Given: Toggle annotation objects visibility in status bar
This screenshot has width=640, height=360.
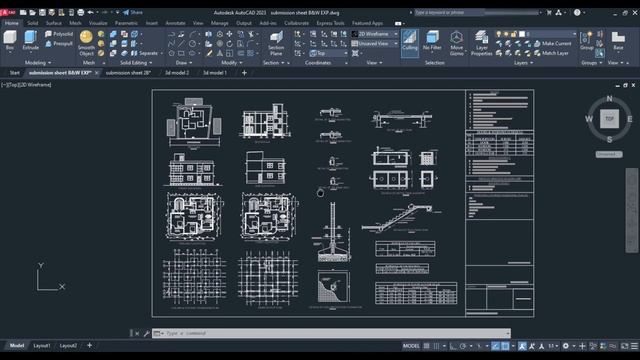Looking at the screenshot, I should [x=522, y=346].
